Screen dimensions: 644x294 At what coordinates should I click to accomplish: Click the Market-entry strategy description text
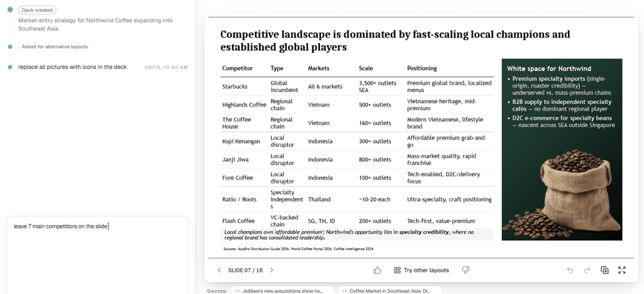[x=95, y=24]
